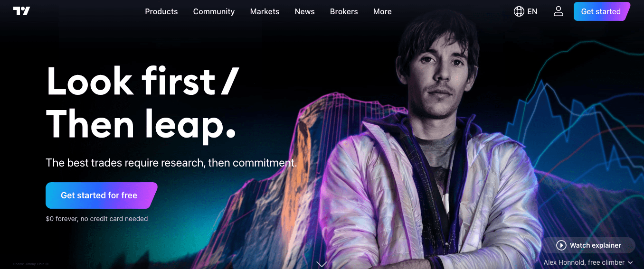Expand the More navigation menu
Viewport: 644px width, 269px height.
click(382, 11)
